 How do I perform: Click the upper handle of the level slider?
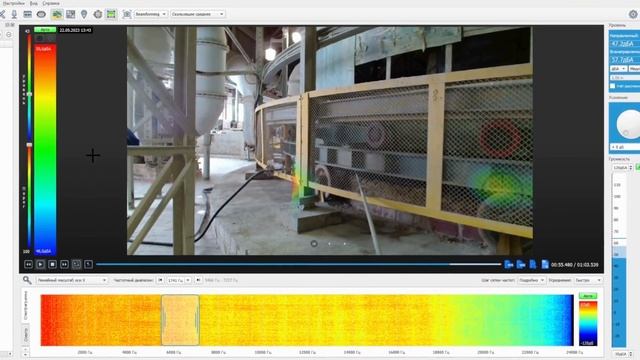coord(29,94)
